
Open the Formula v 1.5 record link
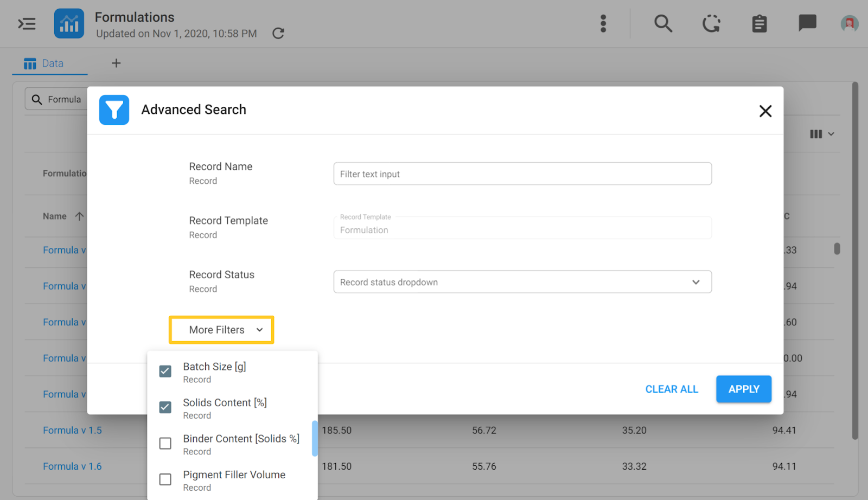point(72,431)
